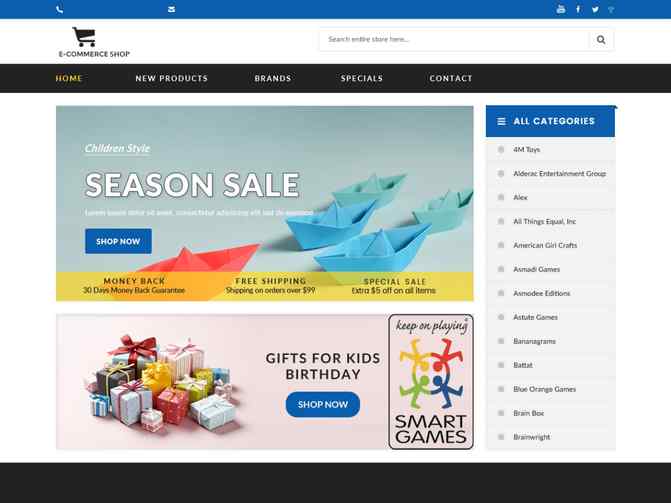Open the Facebook social icon
The image size is (671, 503).
click(578, 9)
